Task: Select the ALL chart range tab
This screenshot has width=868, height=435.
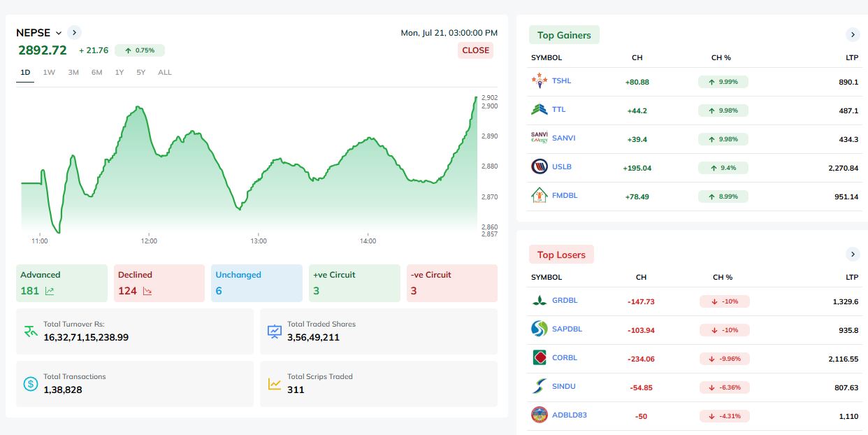Action: [164, 73]
